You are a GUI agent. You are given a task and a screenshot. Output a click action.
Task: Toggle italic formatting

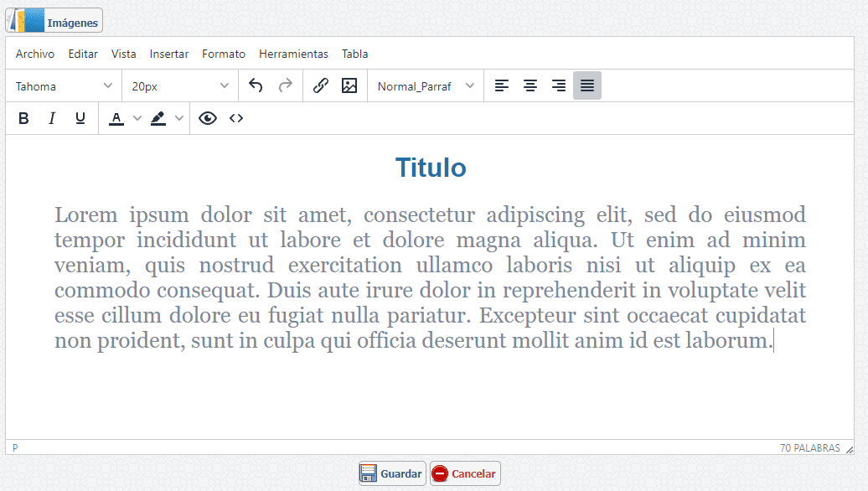tap(51, 117)
